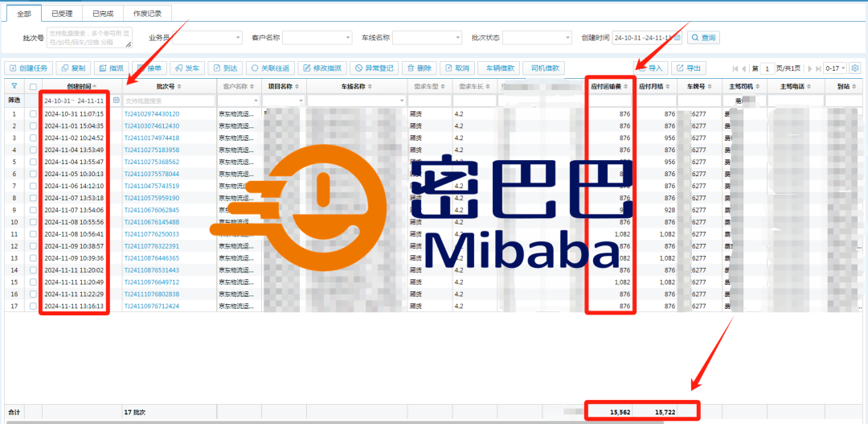Click 关联往返 toolbar button
Image resolution: width=868 pixels, height=424 pixels.
(x=270, y=68)
